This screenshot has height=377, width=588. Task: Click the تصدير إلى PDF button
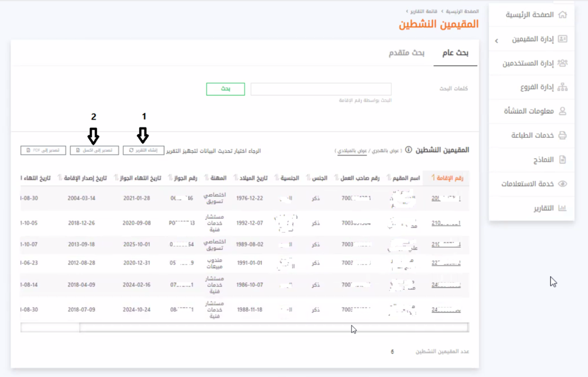tap(43, 150)
